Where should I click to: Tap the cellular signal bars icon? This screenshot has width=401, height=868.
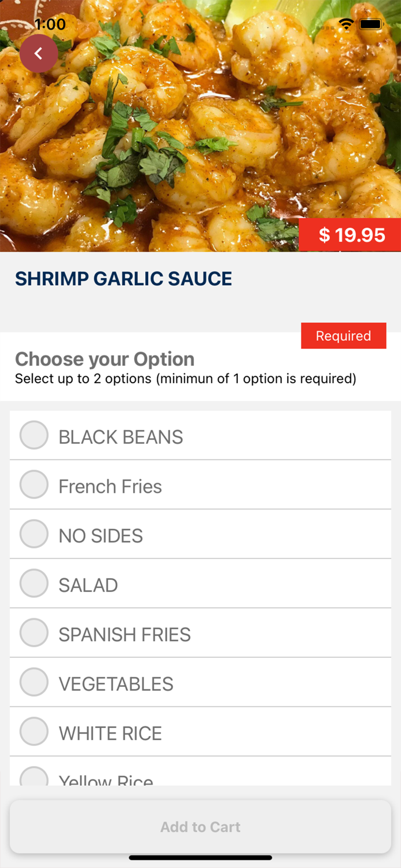click(x=324, y=25)
